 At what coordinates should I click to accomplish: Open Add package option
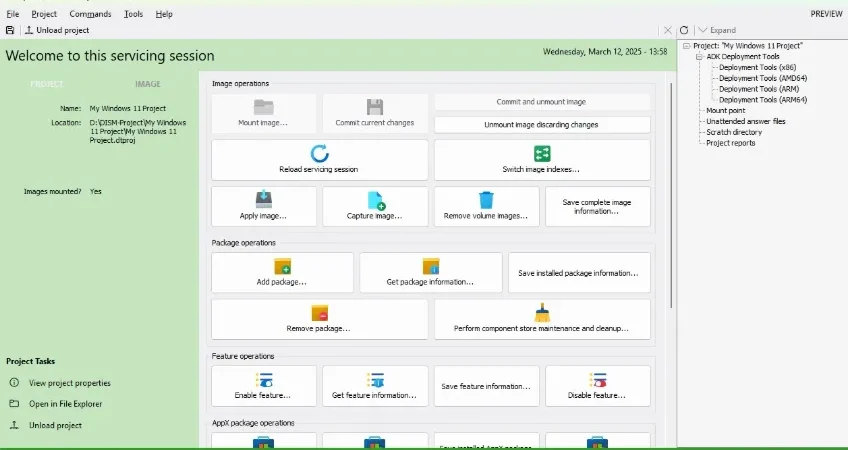(282, 273)
